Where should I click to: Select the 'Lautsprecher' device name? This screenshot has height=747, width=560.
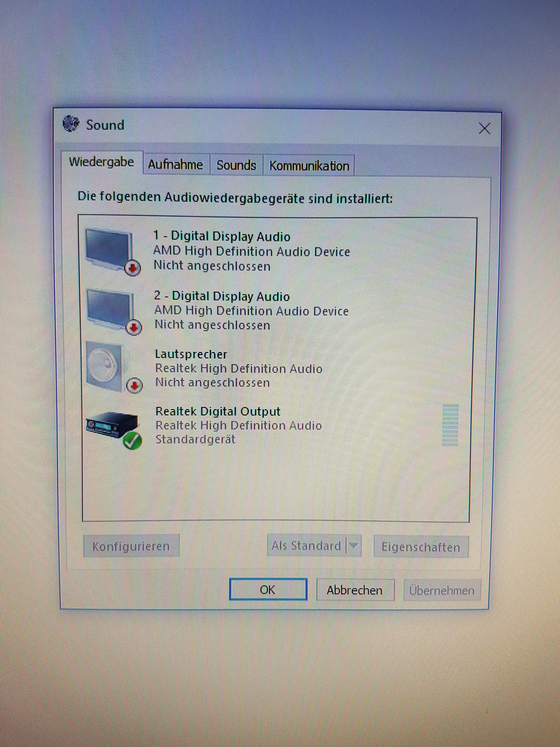click(191, 354)
